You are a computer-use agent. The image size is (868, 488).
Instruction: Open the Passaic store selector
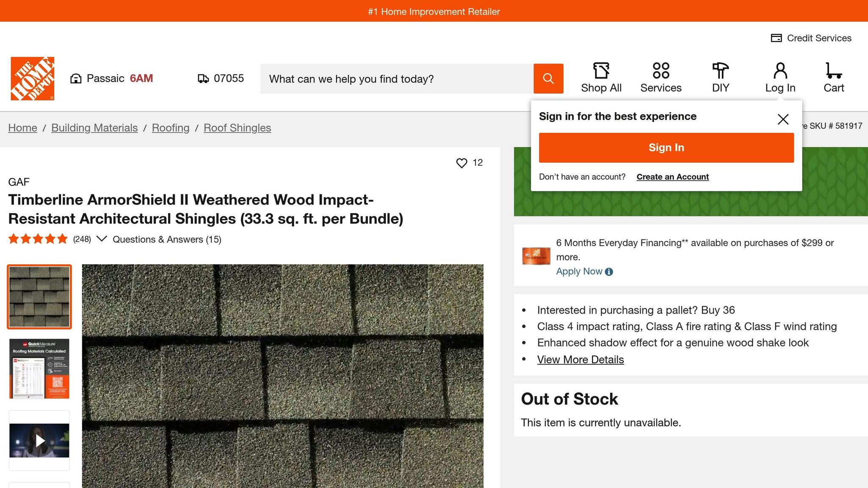click(111, 78)
